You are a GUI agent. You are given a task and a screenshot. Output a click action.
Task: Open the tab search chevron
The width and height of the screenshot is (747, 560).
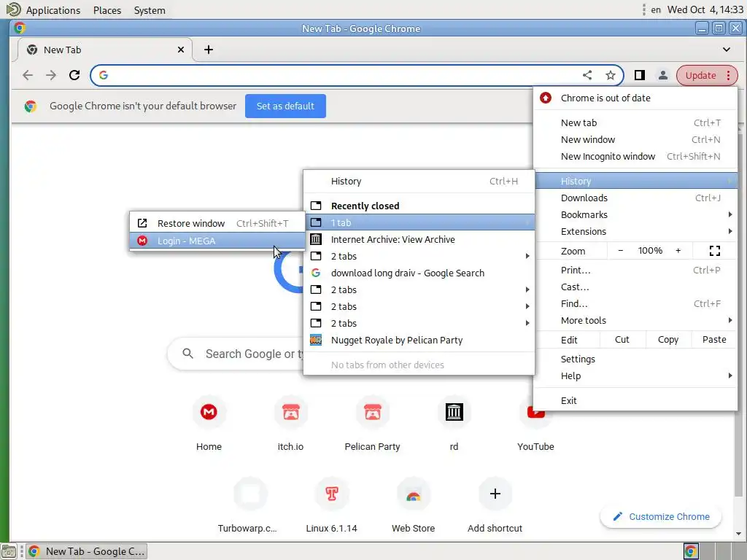726,50
